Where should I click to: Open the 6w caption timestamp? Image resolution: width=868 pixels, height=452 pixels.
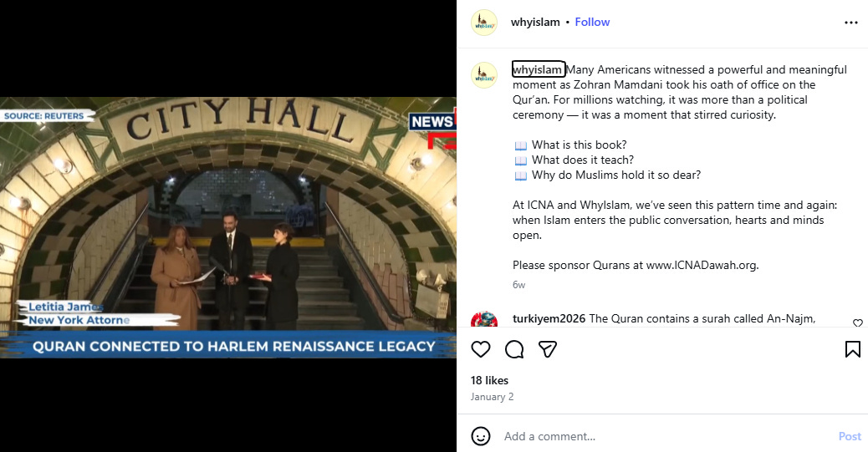click(518, 284)
